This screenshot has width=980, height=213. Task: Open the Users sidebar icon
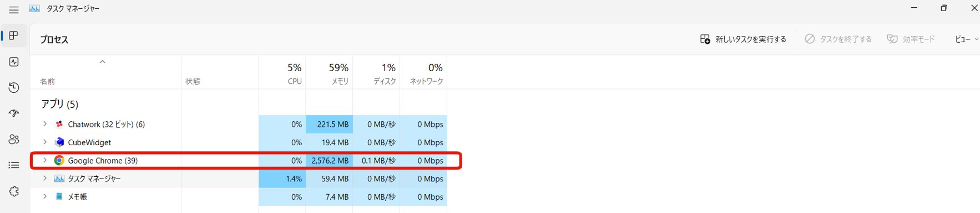tap(14, 139)
